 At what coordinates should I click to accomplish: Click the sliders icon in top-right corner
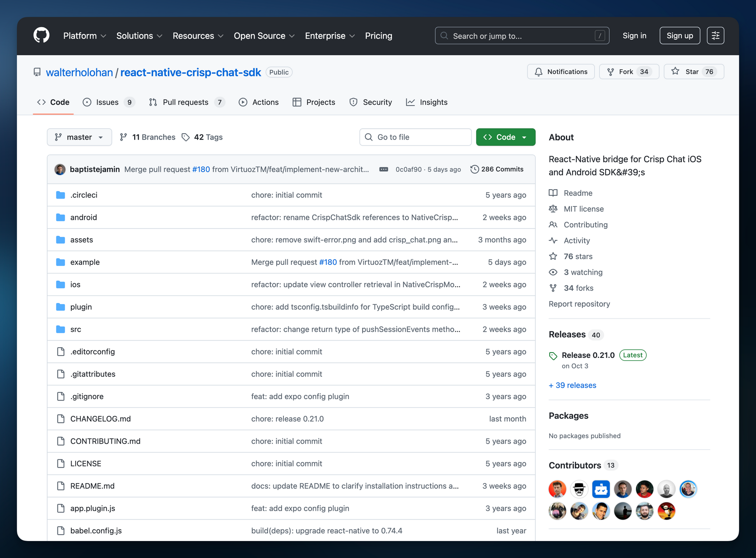(716, 35)
